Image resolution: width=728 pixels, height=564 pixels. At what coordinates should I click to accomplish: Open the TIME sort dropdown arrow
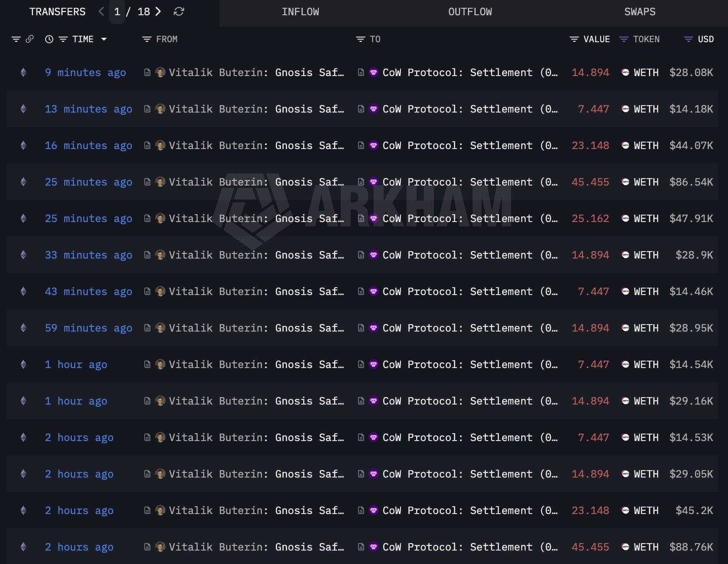[x=104, y=39]
